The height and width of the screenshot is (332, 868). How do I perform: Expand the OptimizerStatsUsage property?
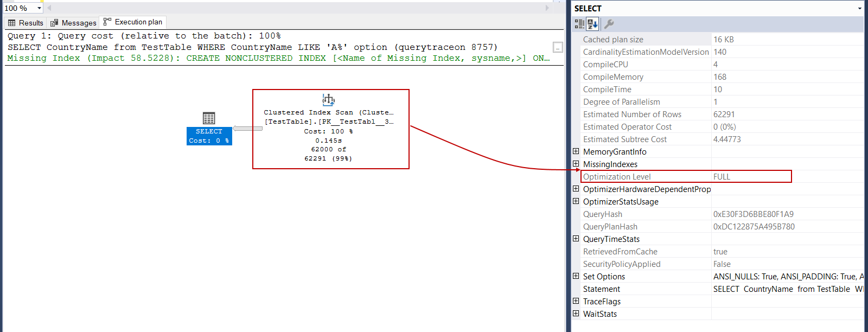click(x=576, y=201)
